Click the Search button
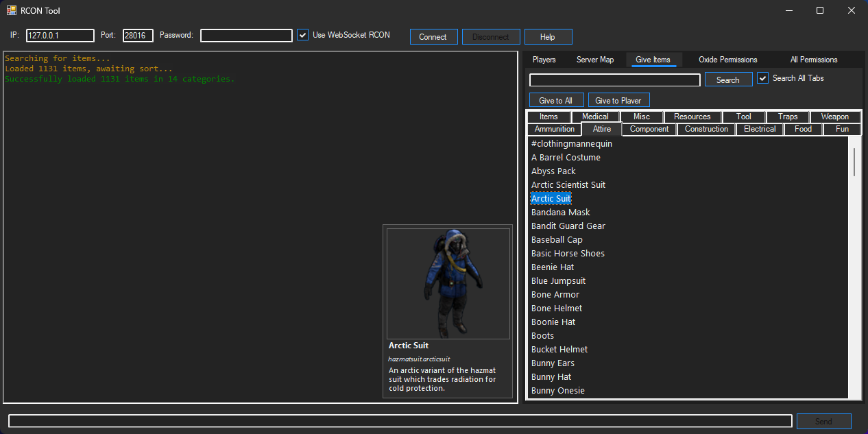 728,80
